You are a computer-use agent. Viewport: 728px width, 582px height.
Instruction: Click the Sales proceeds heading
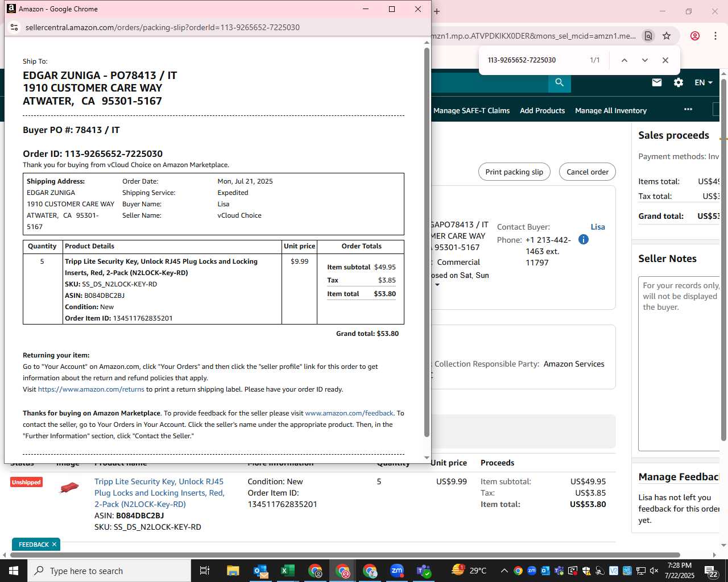tap(673, 135)
